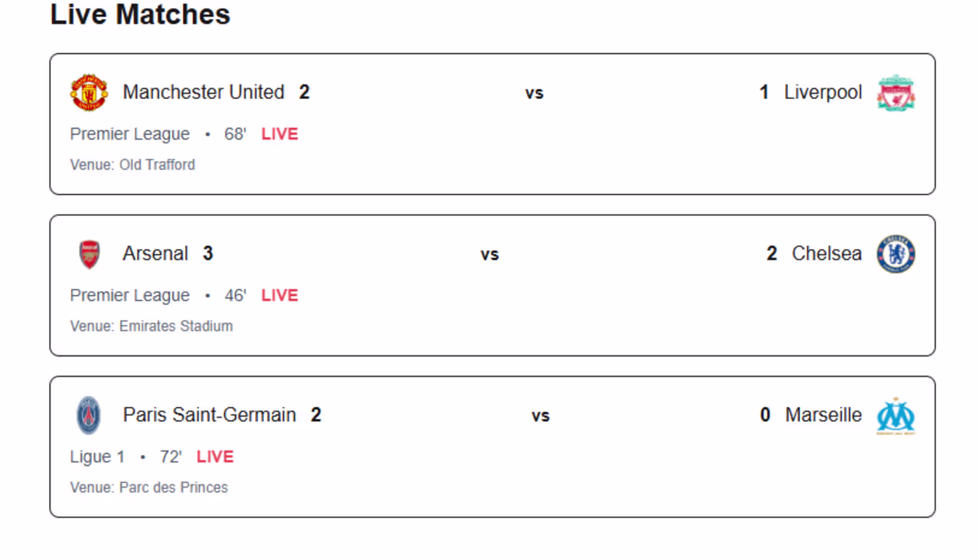The width and height of the screenshot is (978, 560).
Task: Select the Paris Saint-Germain team name
Action: tap(209, 415)
